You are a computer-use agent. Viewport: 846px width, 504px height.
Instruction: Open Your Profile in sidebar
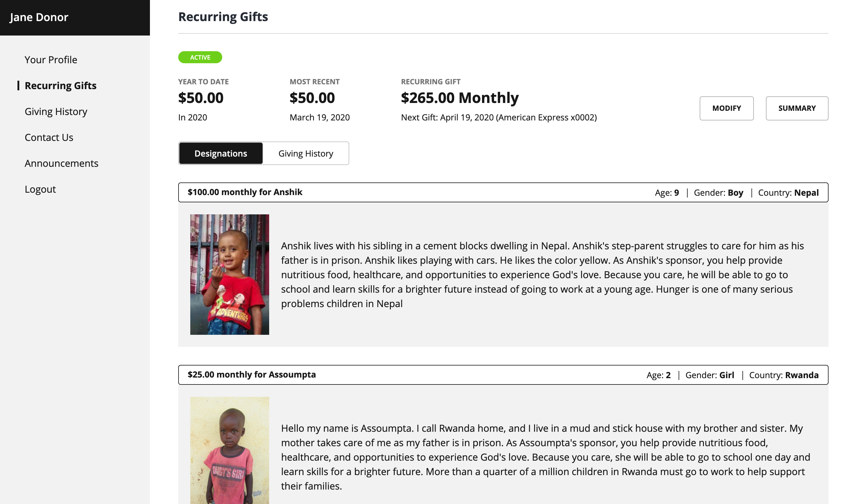pyautogui.click(x=51, y=60)
